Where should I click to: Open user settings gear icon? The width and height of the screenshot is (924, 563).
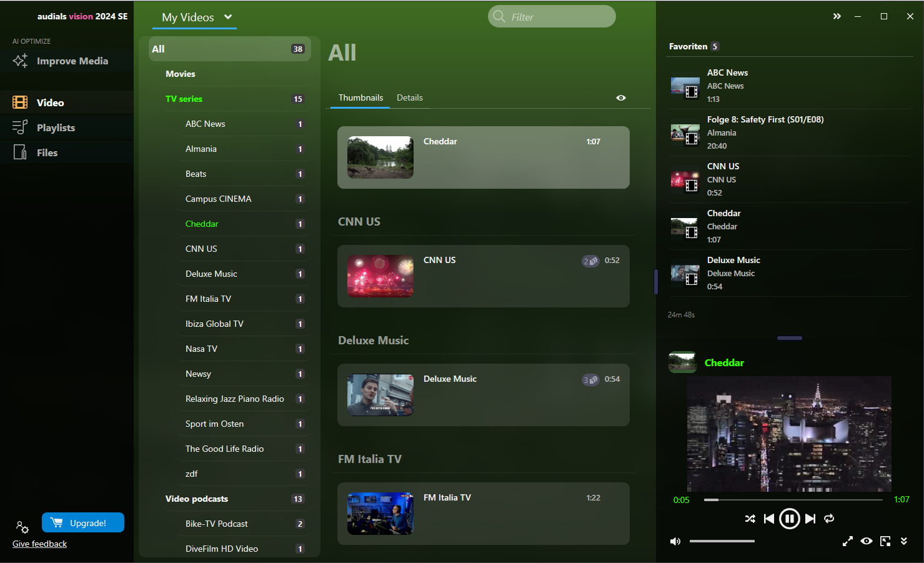point(22,527)
